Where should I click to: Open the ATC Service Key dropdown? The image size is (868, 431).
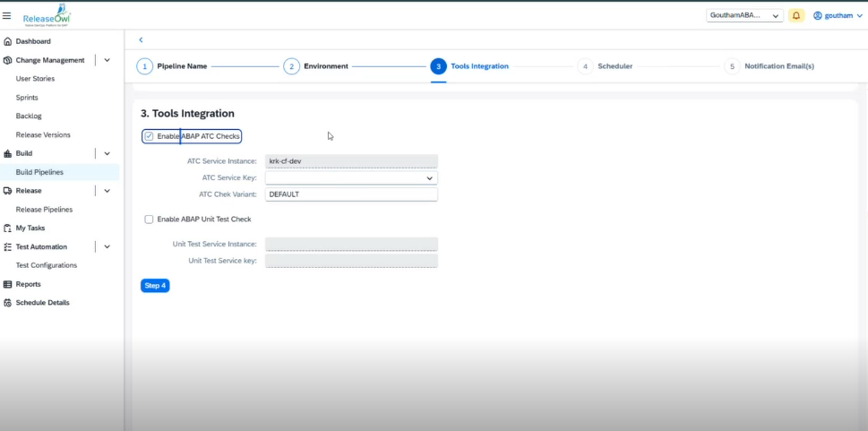coord(429,178)
